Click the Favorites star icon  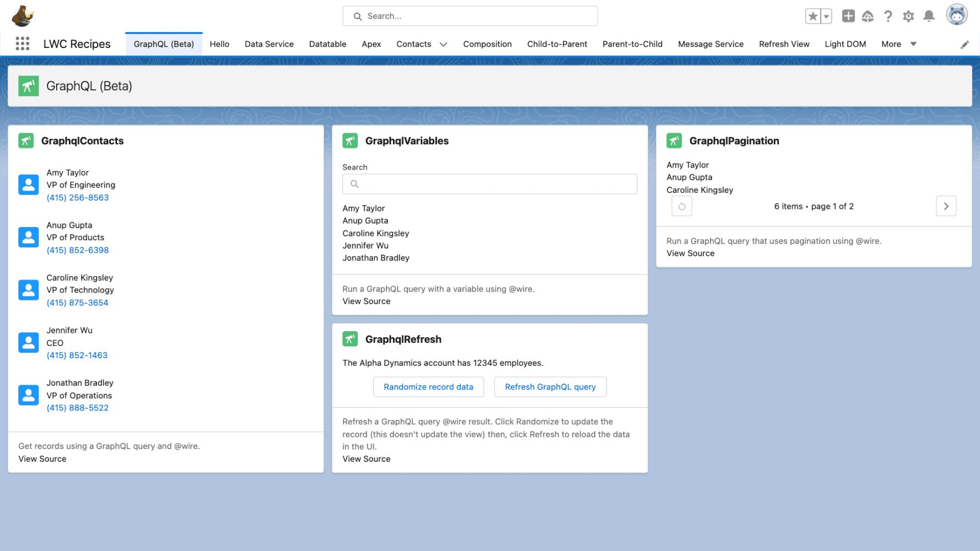(x=812, y=17)
